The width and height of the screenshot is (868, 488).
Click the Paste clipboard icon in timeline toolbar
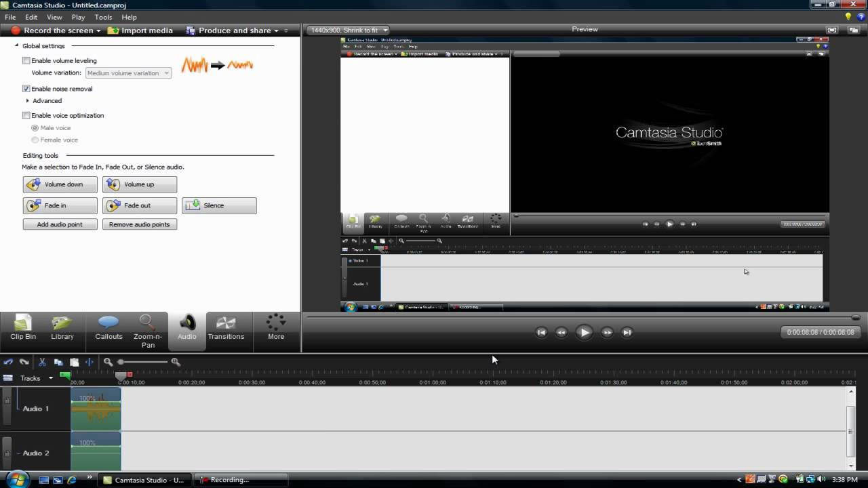click(x=75, y=362)
